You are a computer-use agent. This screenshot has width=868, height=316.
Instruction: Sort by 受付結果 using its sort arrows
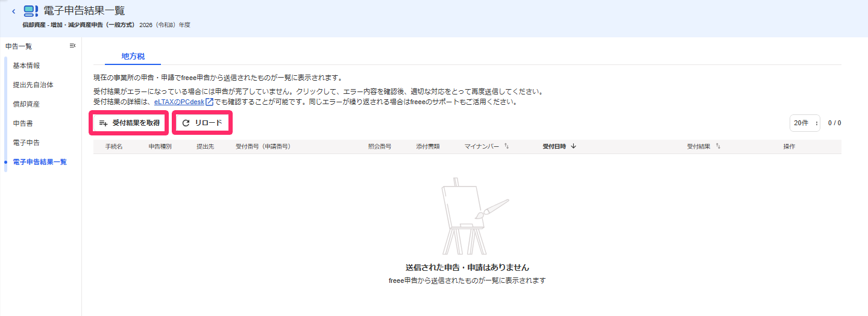pyautogui.click(x=718, y=146)
